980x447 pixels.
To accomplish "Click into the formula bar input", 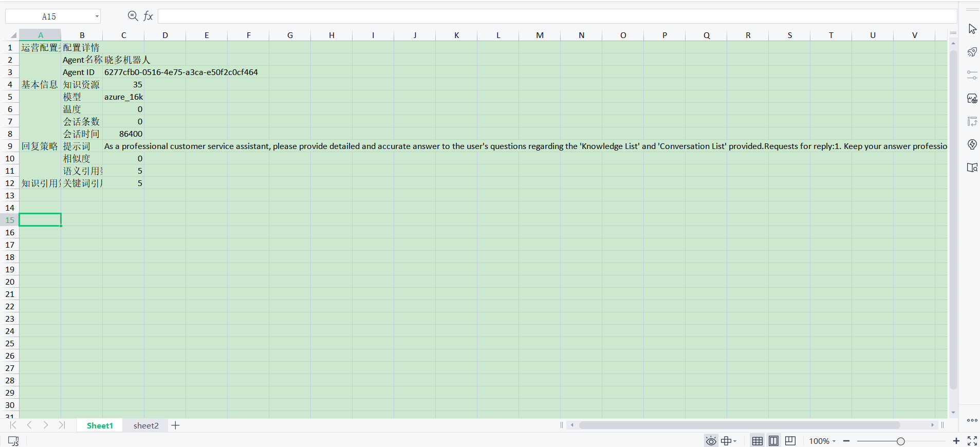I will pos(557,16).
